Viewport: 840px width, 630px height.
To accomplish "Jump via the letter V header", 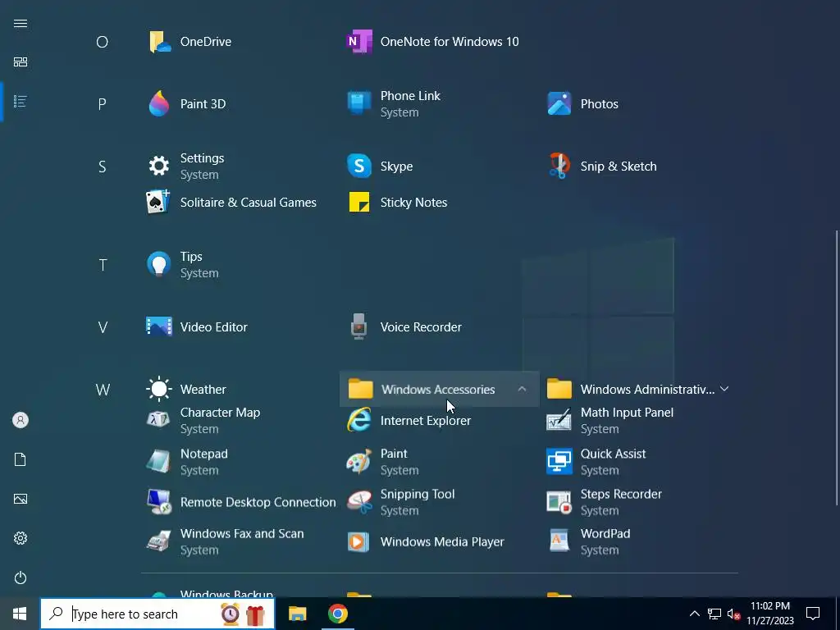I will click(x=103, y=327).
